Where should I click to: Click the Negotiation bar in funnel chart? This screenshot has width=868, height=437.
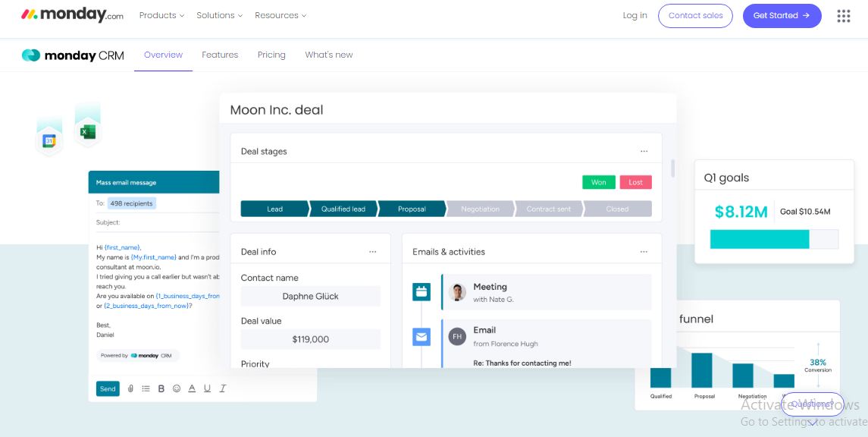click(743, 376)
